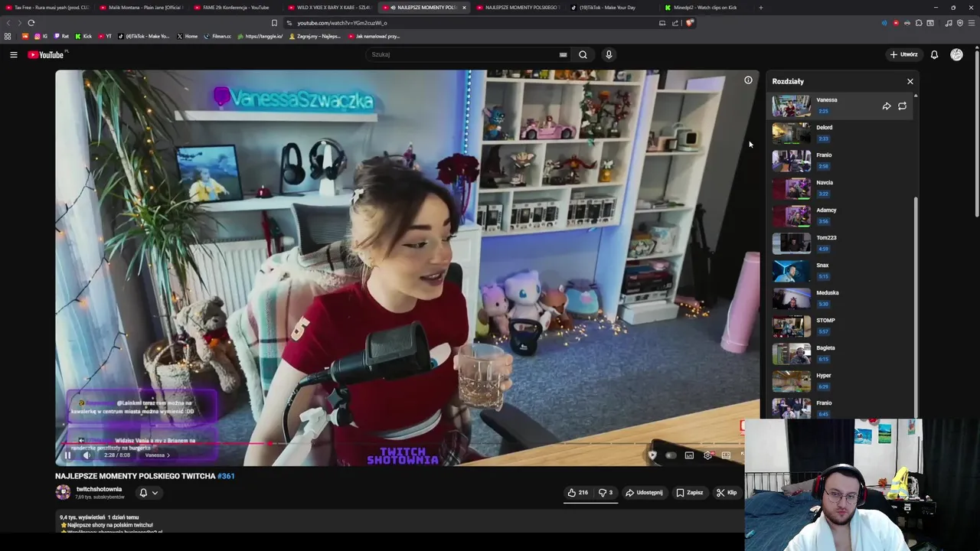The height and width of the screenshot is (551, 980).
Task: Switch to the TikTok Make Your Day tab
Action: tap(612, 8)
